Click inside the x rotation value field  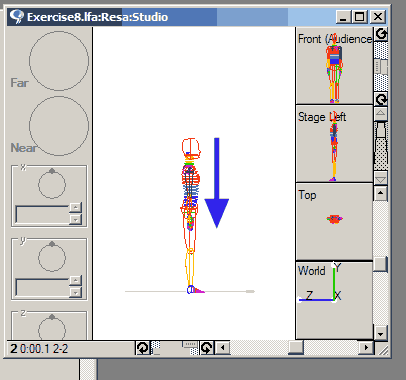(42, 214)
